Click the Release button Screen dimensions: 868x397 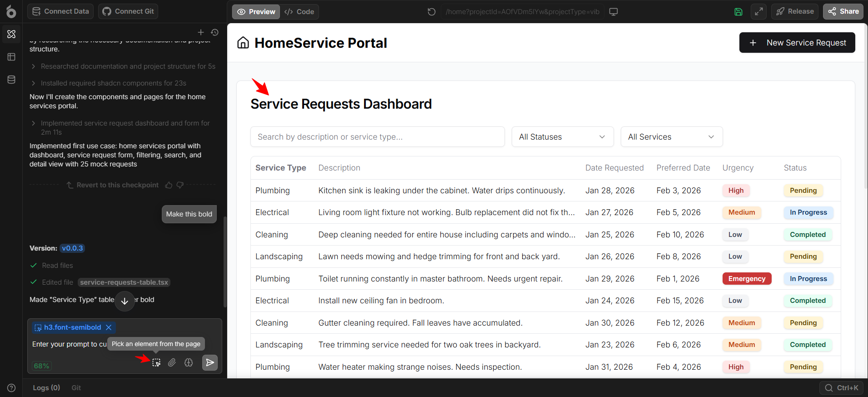pyautogui.click(x=795, y=11)
